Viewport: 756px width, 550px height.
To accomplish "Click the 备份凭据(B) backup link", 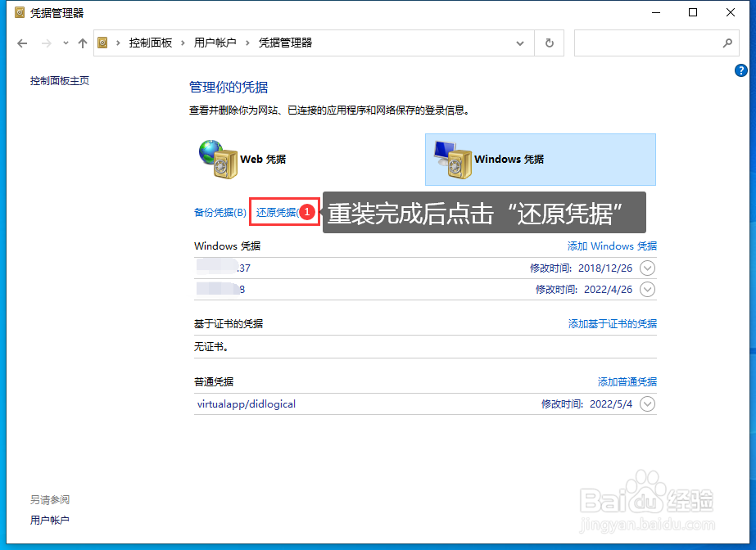I will [218, 211].
